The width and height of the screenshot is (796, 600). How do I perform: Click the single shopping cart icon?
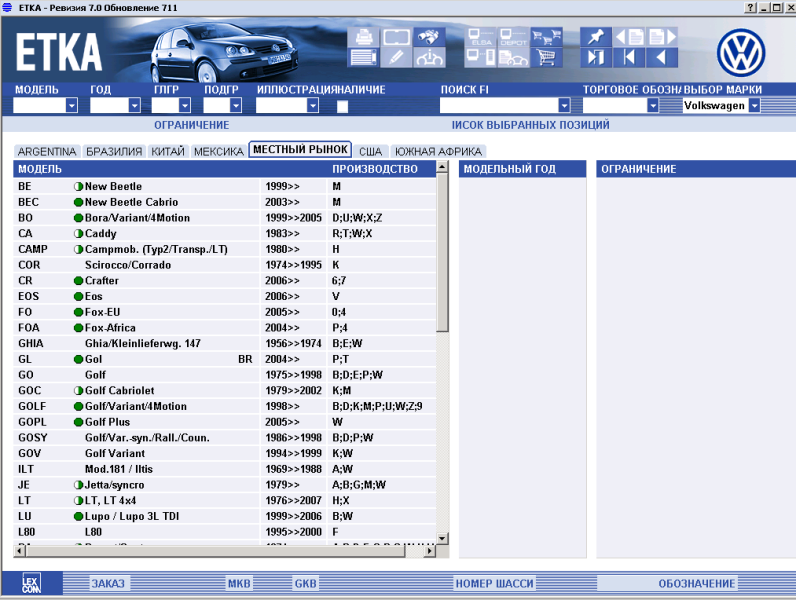pyautogui.click(x=546, y=57)
